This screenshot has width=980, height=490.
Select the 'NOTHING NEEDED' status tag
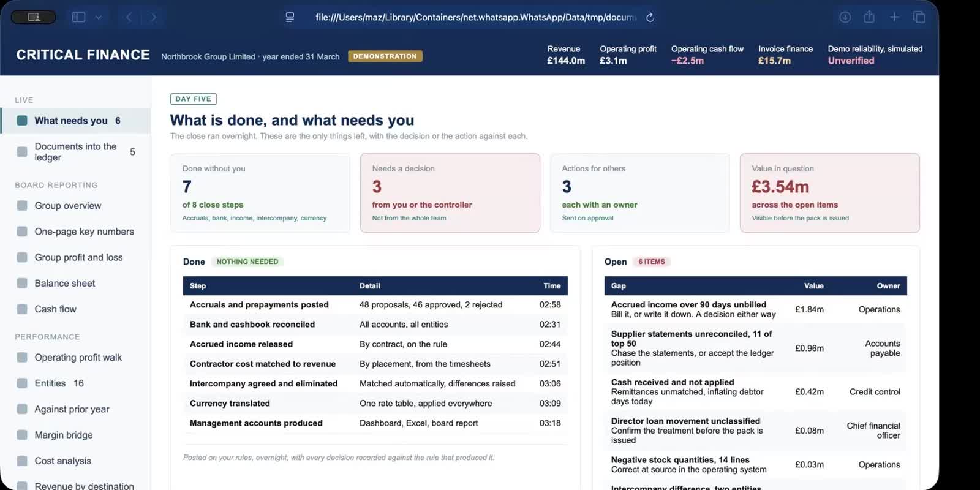click(x=247, y=262)
